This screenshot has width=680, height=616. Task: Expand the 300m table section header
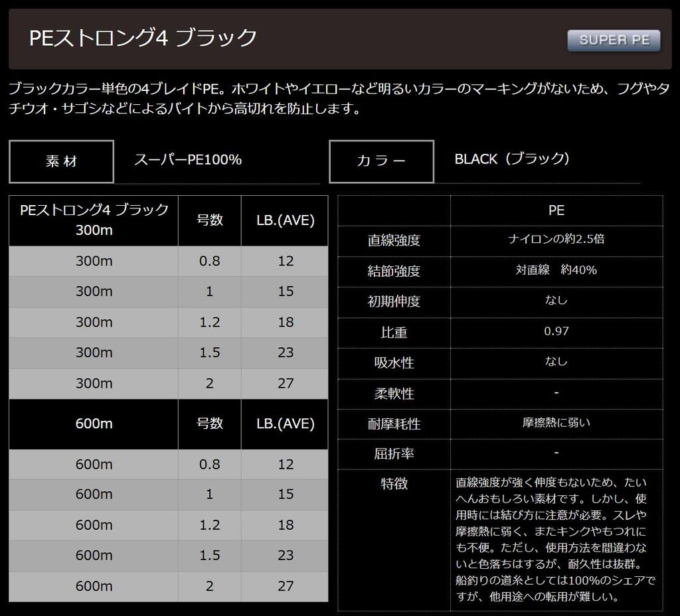coord(92,221)
